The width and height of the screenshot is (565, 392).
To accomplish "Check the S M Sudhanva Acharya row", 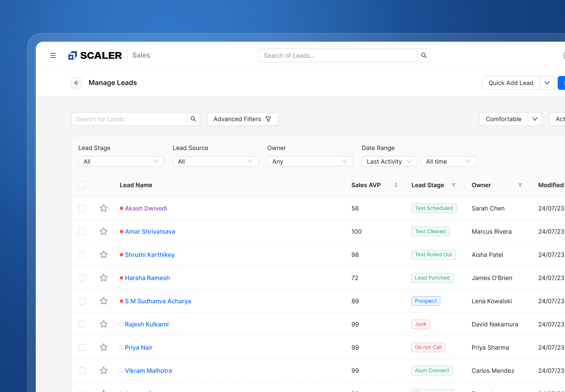I will 82,301.
